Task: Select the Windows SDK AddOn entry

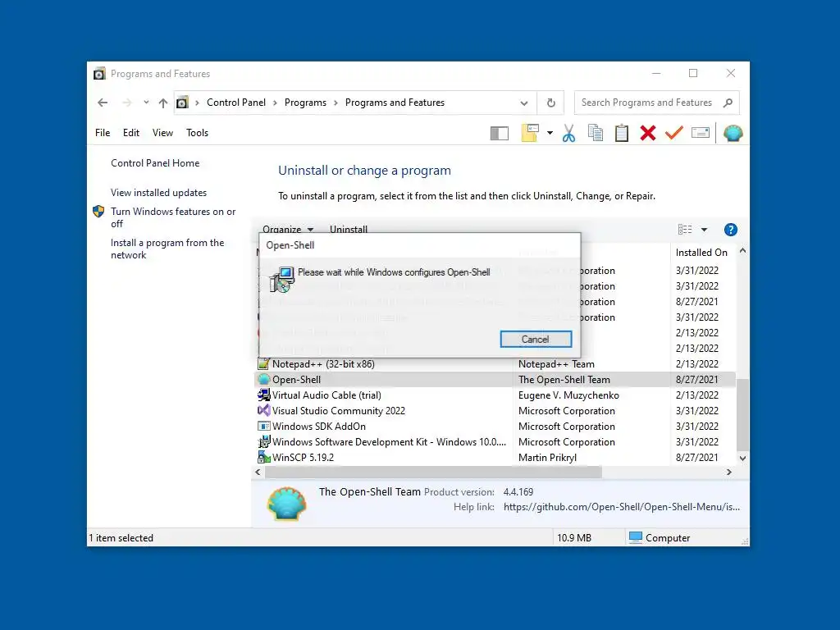Action: (x=495, y=427)
